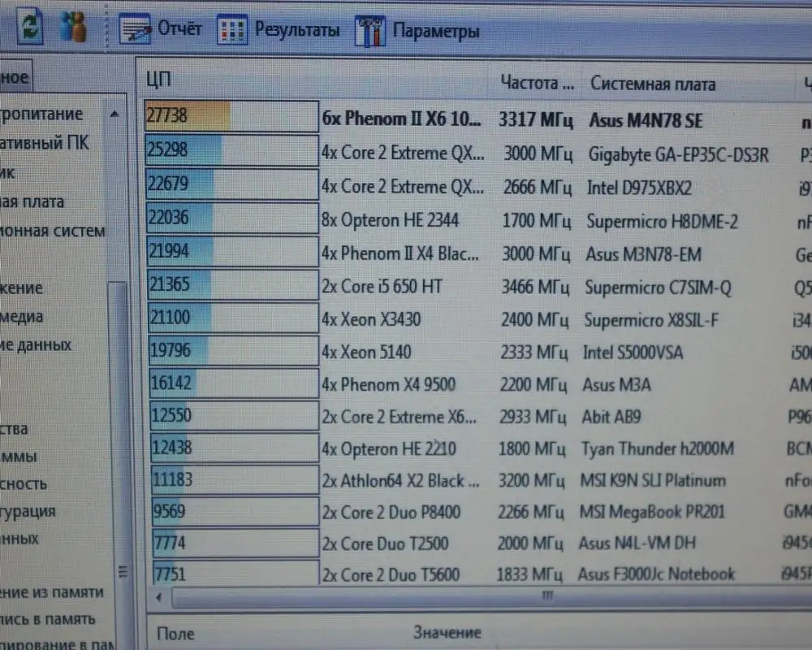Click Gigabyte GA-EP35C-DS3R cell
The image size is (812, 650).
pos(678,154)
